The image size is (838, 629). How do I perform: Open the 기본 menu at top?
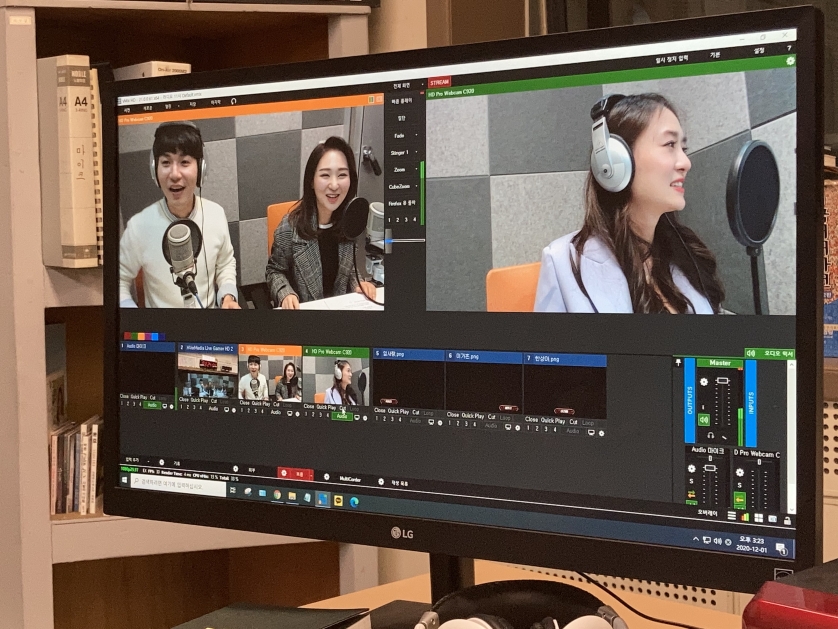click(714, 54)
